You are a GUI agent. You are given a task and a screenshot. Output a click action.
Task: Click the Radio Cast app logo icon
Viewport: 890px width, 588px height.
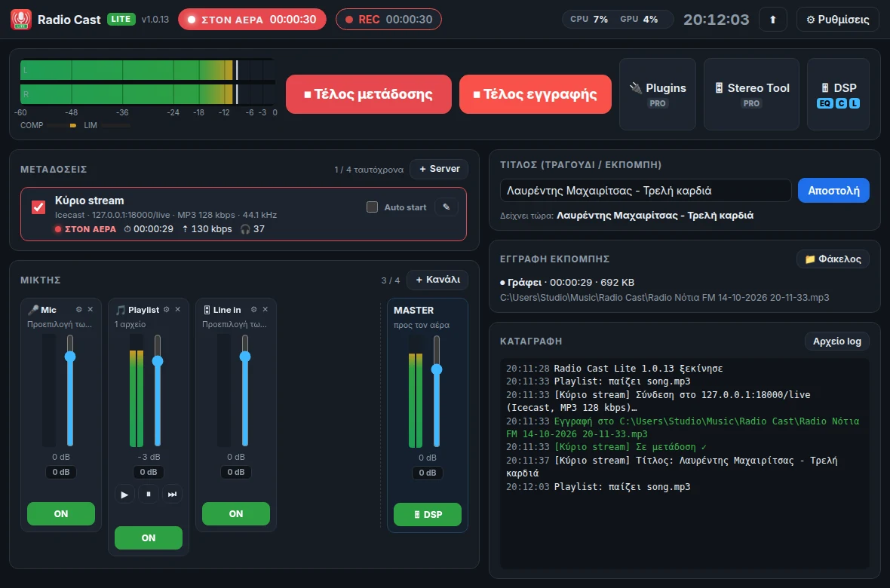21,20
